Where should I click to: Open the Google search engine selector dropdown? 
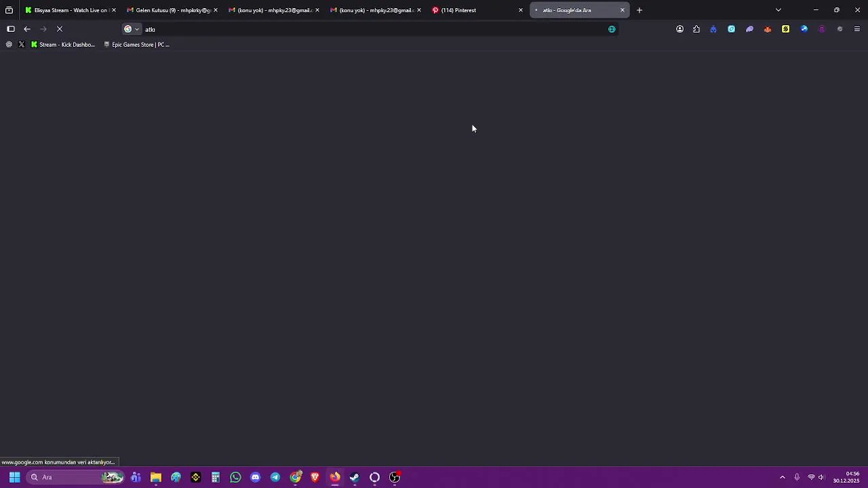pos(132,29)
